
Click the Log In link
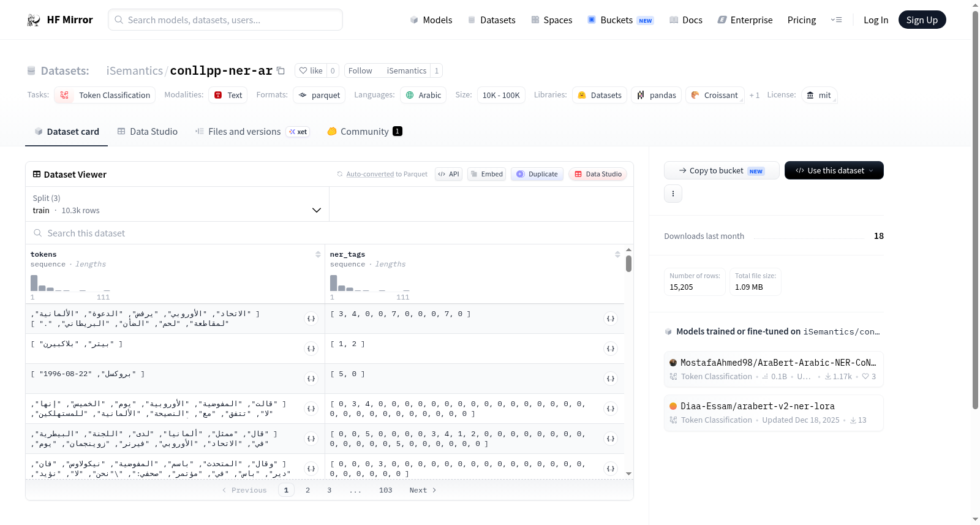click(876, 20)
